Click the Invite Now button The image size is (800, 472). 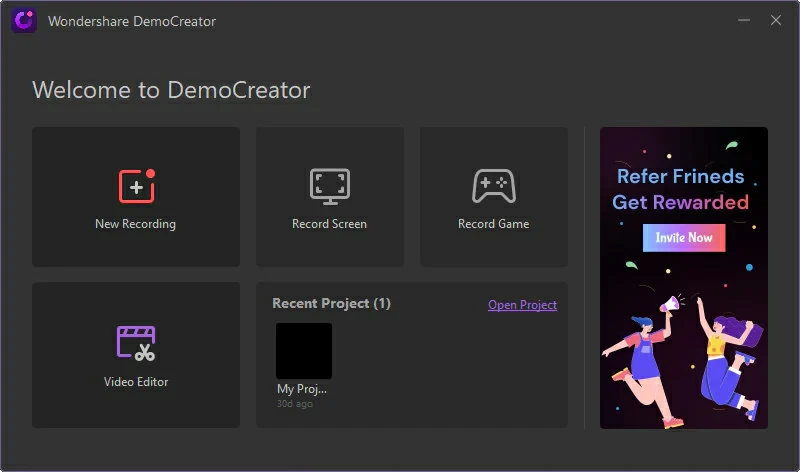coord(684,238)
